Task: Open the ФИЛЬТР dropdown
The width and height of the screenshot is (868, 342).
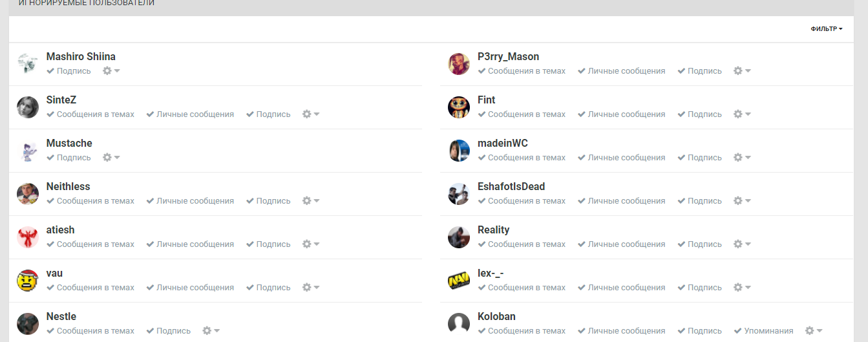Action: tap(826, 29)
